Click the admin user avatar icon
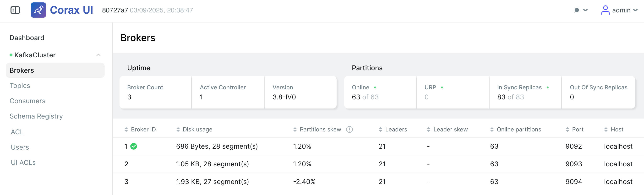The width and height of the screenshot is (644, 195). coord(605,10)
